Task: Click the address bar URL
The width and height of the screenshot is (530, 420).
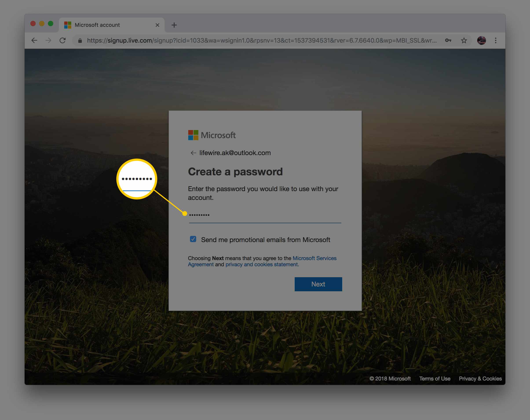Action: pos(262,40)
